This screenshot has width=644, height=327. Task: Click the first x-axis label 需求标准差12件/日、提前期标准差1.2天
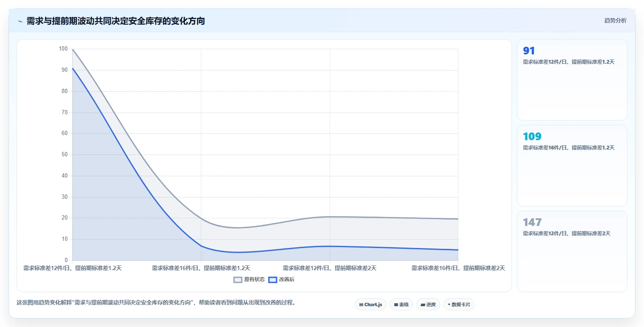tap(73, 268)
